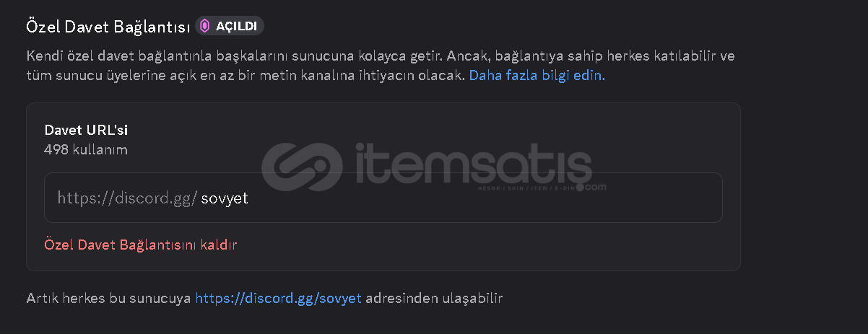Click the purple boost gem icon
This screenshot has height=334, width=868.
[x=205, y=26]
